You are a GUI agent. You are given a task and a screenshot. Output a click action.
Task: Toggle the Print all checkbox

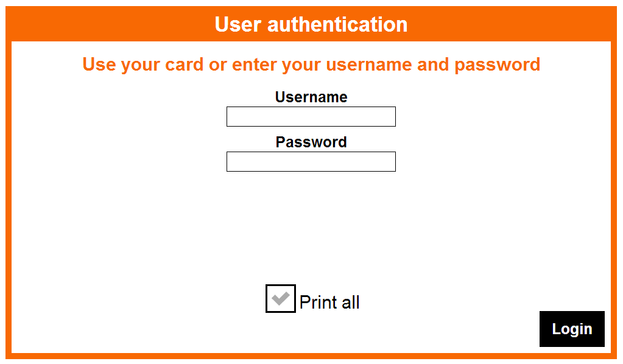pyautogui.click(x=281, y=298)
